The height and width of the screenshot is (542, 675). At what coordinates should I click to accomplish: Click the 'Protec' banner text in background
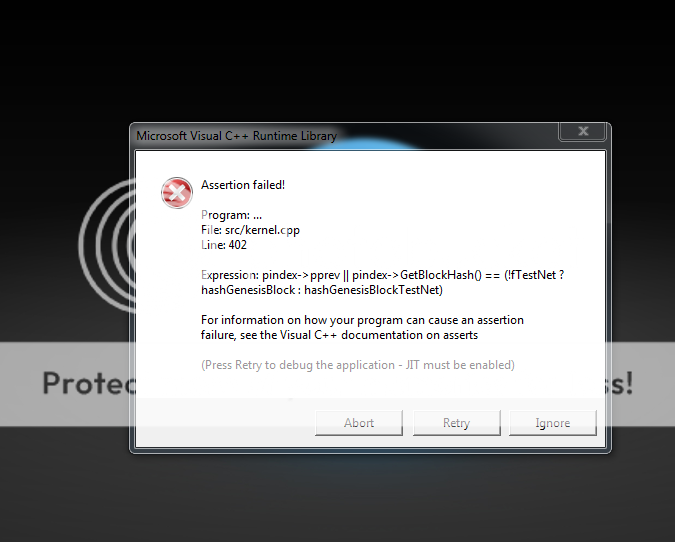click(x=89, y=383)
